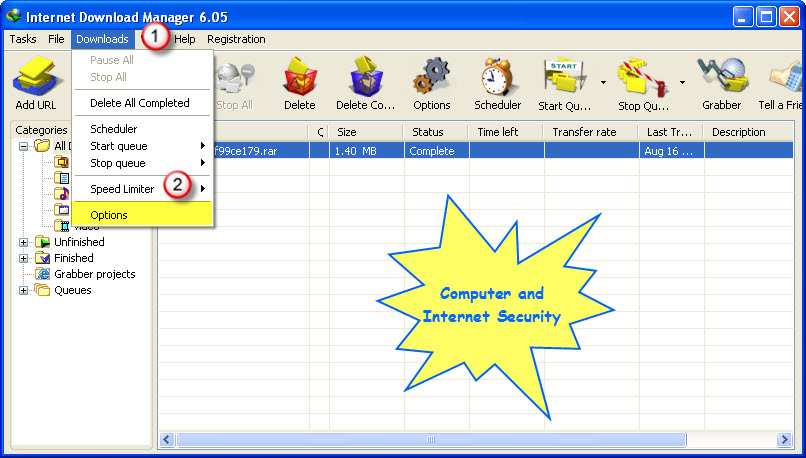Click the horizontal scrollbar thumb
806x458 pixels.
click(431, 439)
